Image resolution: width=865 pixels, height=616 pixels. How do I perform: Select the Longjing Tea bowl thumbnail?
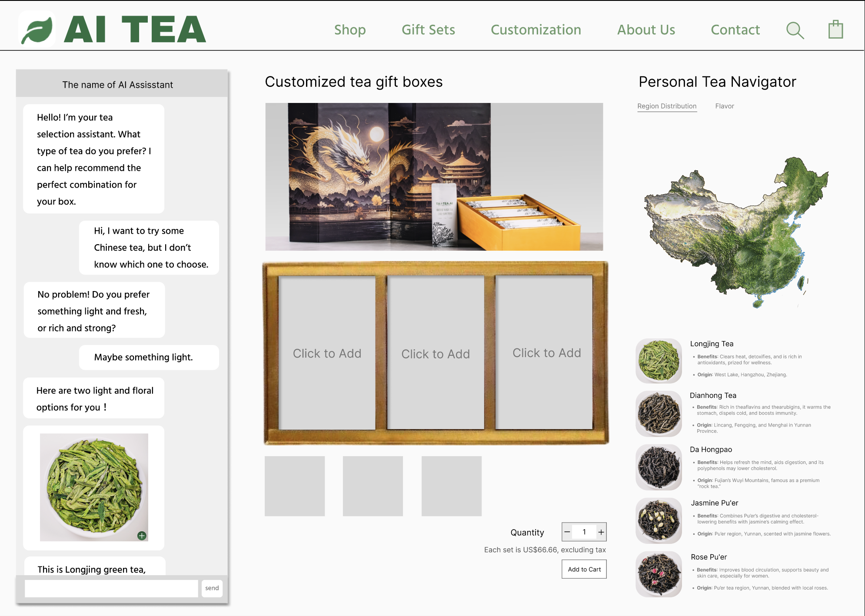pyautogui.click(x=659, y=361)
